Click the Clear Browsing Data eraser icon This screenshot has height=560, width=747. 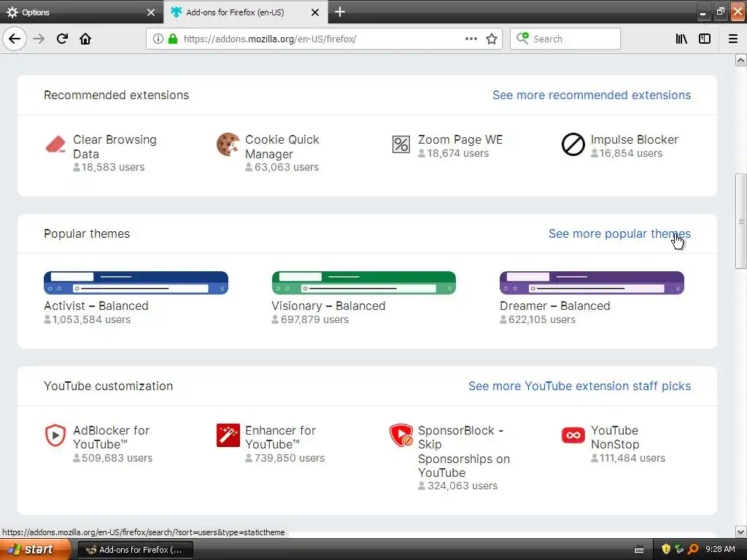[x=55, y=144]
